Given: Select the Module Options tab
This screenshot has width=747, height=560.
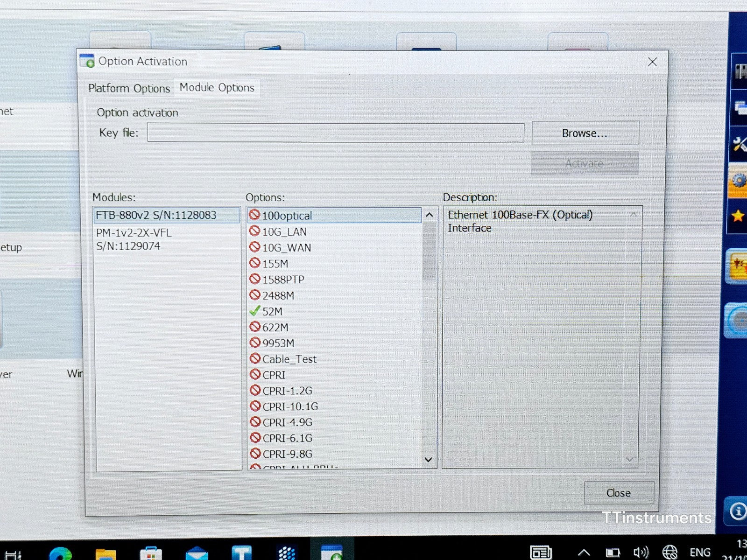Looking at the screenshot, I should [x=217, y=88].
